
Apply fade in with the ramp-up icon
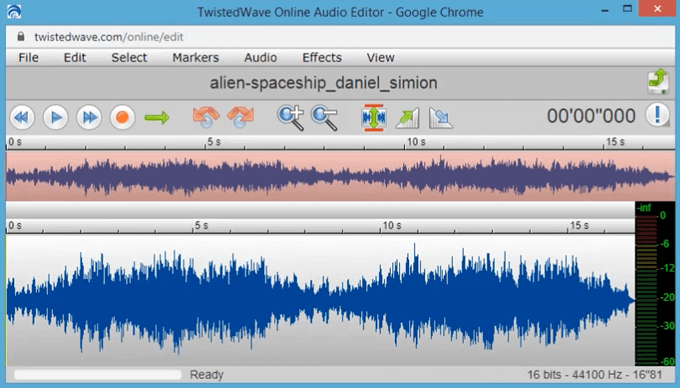click(407, 118)
